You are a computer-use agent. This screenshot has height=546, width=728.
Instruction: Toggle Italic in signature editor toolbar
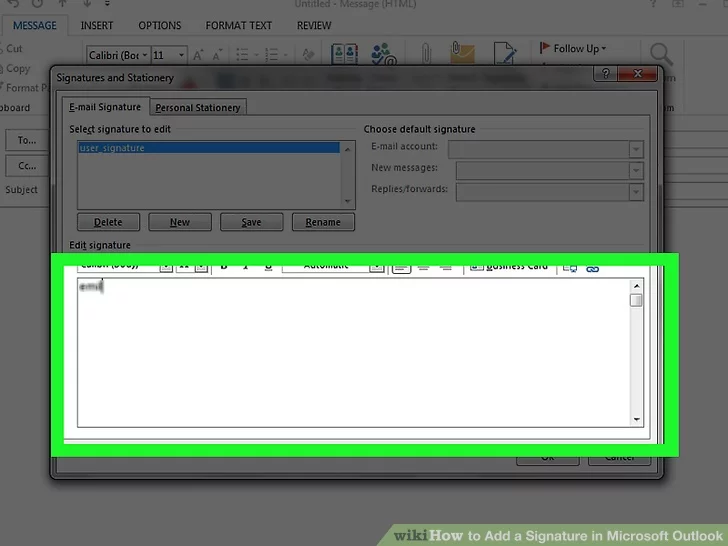click(246, 266)
